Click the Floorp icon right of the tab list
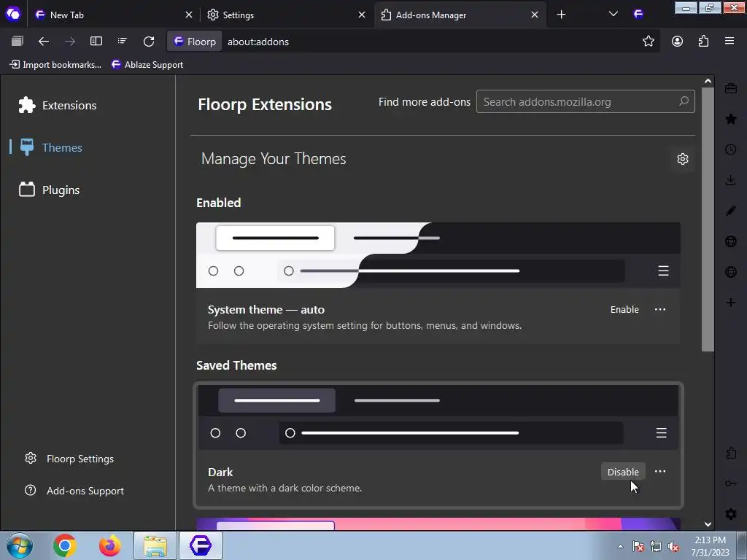Viewport: 747px width, 560px height. tap(638, 15)
